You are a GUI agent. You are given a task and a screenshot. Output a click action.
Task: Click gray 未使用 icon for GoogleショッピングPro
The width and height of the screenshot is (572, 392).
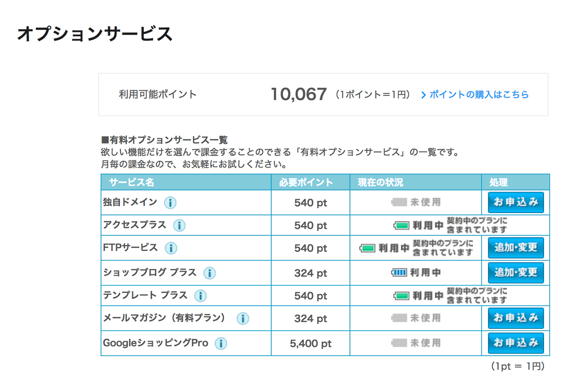click(x=399, y=343)
